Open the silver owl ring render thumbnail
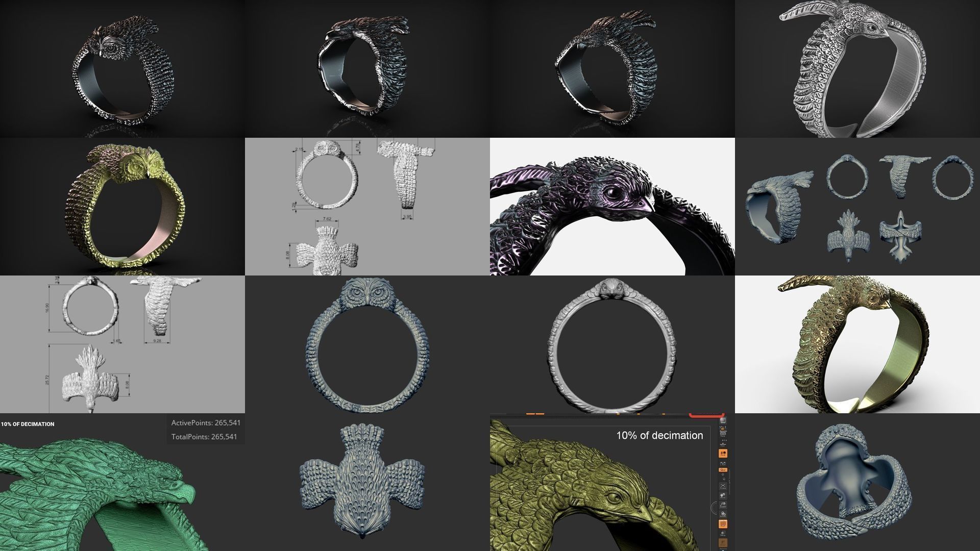 click(x=122, y=69)
